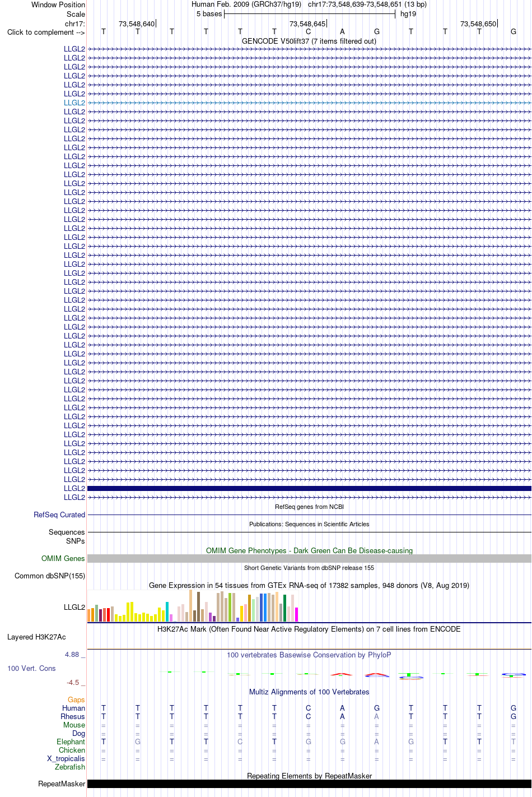
Task: Select the Zebrafish species row label
Action: 70,767
